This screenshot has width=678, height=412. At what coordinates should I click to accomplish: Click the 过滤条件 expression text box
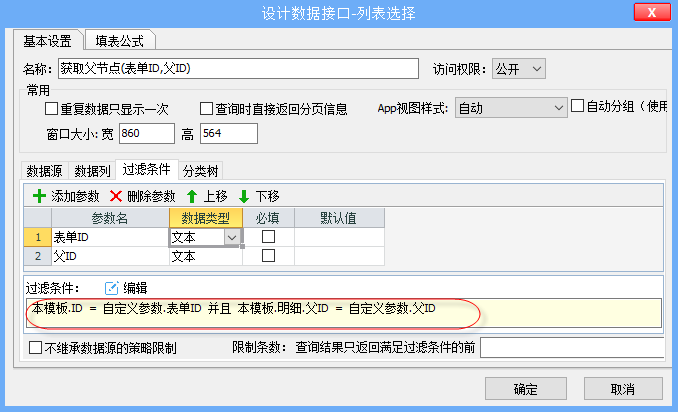[344, 313]
